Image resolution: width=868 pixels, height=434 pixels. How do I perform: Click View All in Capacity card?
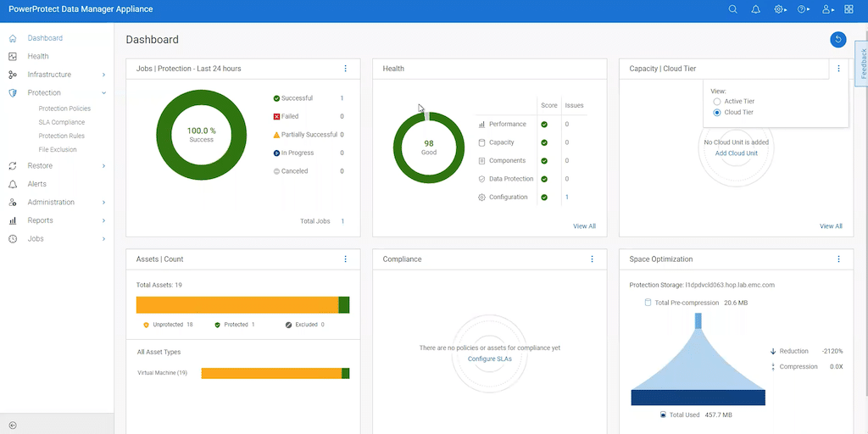pos(831,225)
